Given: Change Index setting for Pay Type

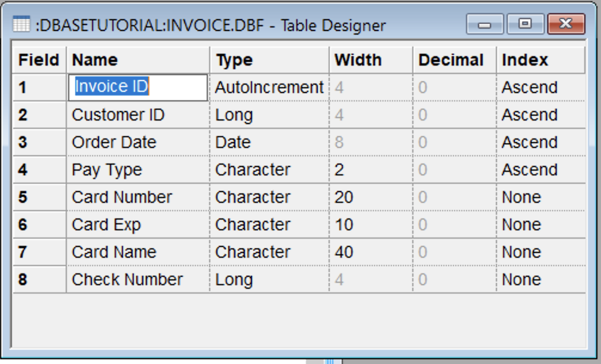Looking at the screenshot, I should pos(540,170).
